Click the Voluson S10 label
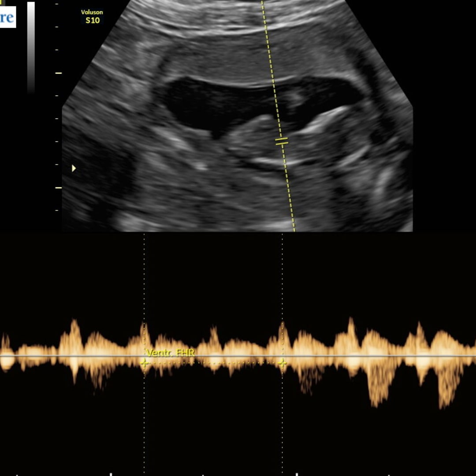 tap(92, 17)
